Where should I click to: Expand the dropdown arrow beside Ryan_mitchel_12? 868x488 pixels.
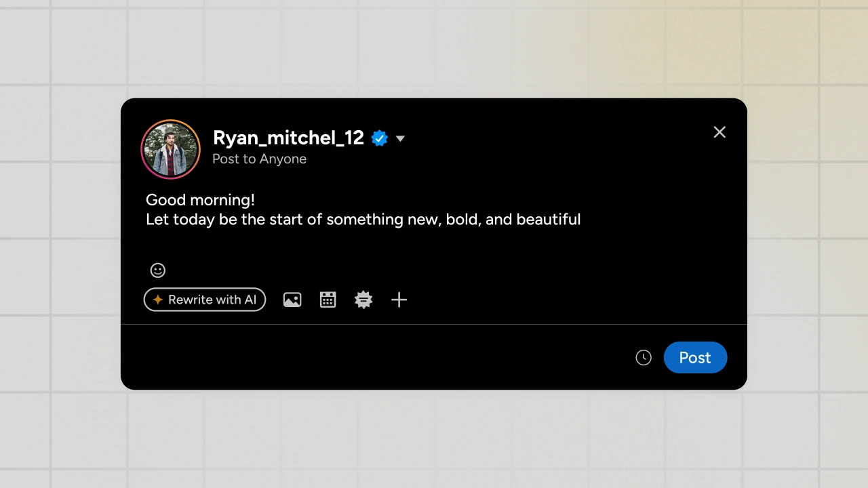pyautogui.click(x=400, y=139)
